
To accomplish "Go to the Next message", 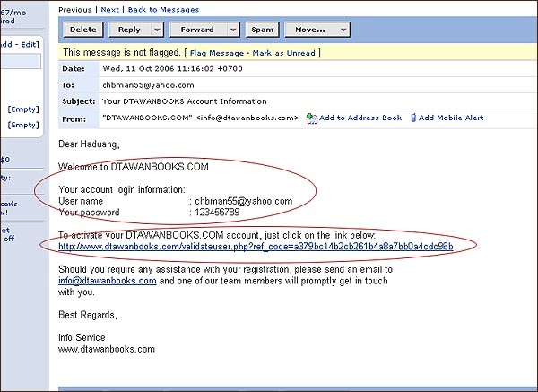I will coord(109,10).
